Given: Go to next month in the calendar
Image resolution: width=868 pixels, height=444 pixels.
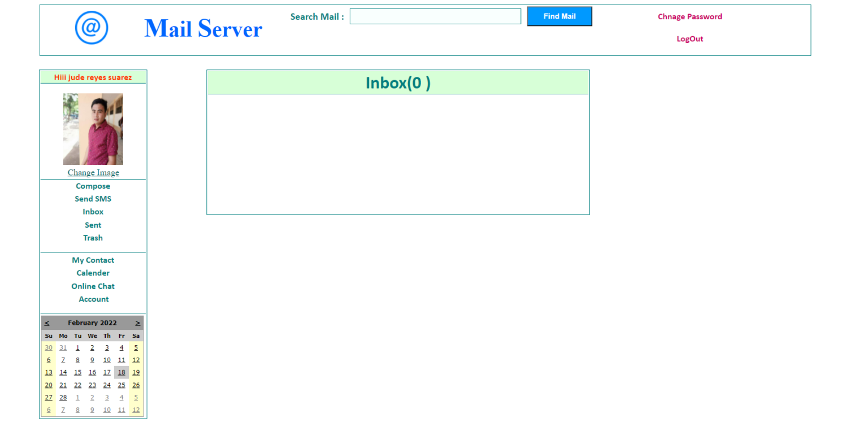Looking at the screenshot, I should pos(137,323).
